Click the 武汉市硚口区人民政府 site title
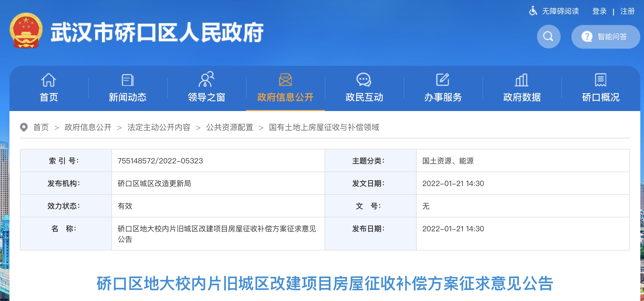Image resolution: width=644 pixels, height=301 pixels. 157,32
